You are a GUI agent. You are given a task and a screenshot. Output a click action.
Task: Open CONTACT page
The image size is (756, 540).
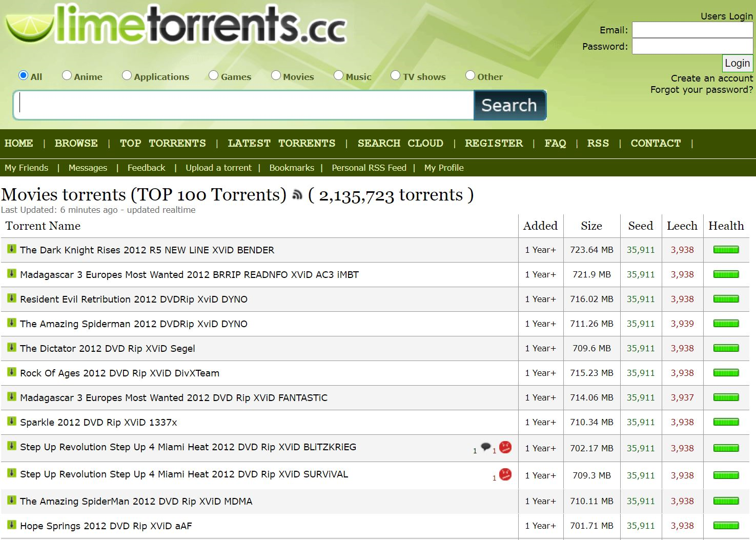click(x=656, y=143)
